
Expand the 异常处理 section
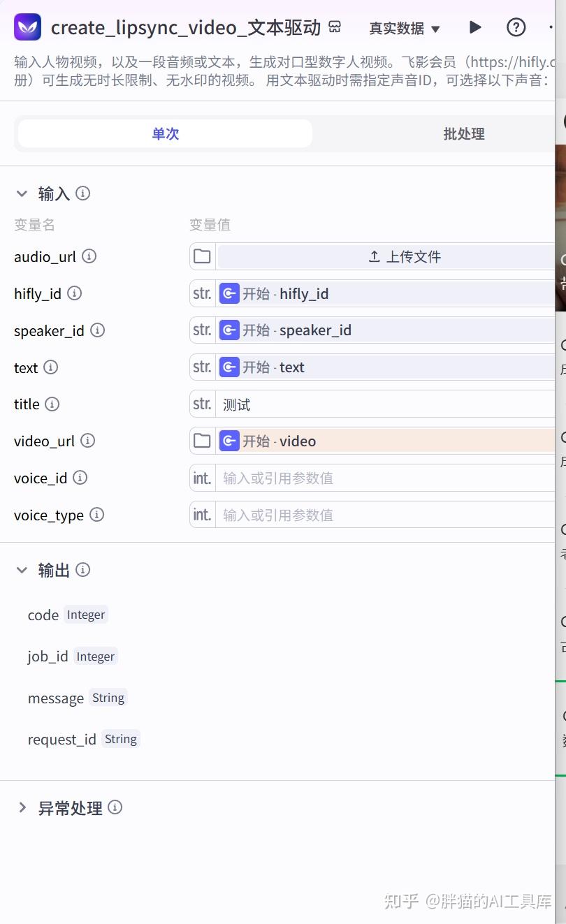[x=22, y=807]
